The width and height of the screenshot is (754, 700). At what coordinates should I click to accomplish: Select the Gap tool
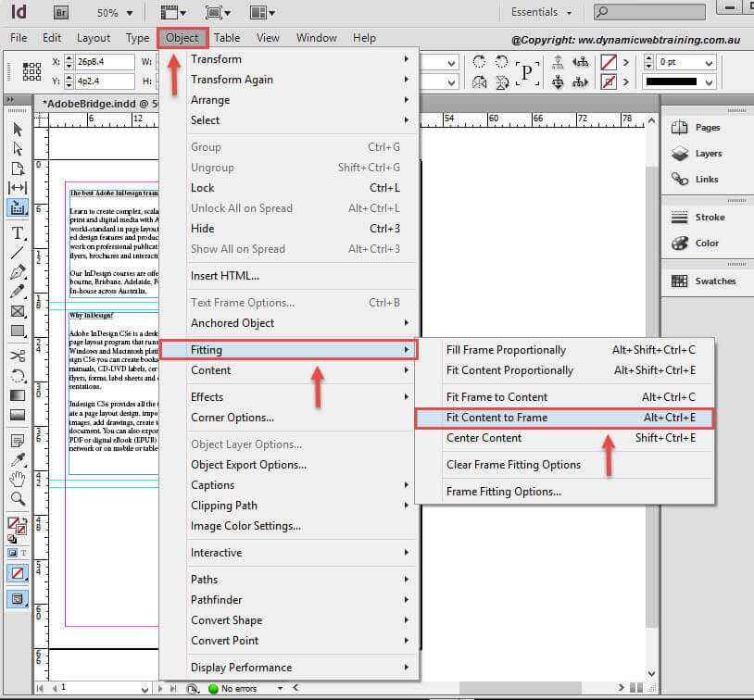pos(18,188)
